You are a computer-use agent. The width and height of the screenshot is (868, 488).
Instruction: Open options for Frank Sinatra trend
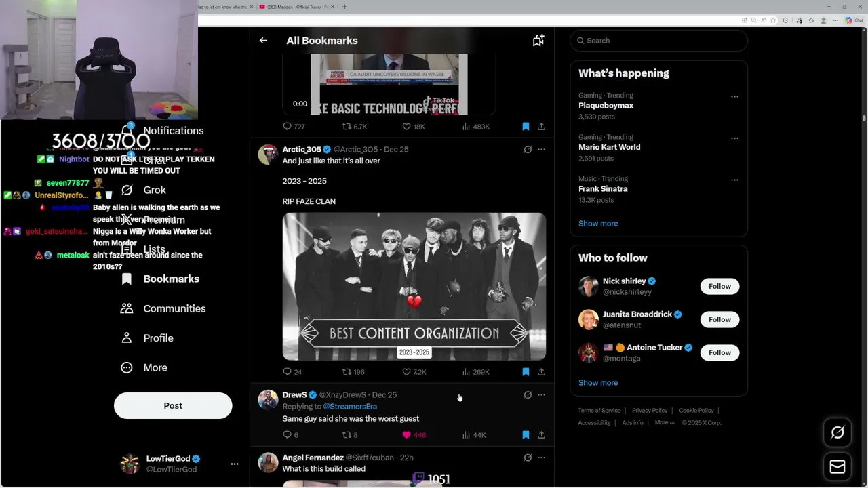[734, 180]
